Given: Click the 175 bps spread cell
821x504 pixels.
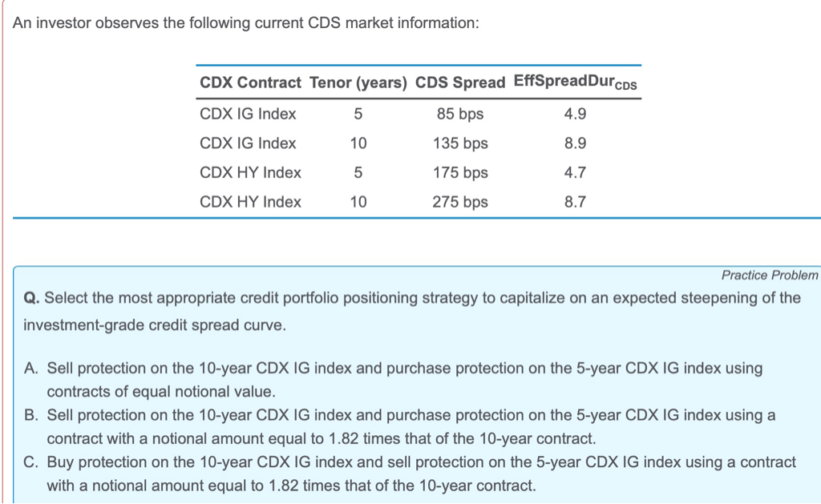Looking at the screenshot, I should pos(460,173).
